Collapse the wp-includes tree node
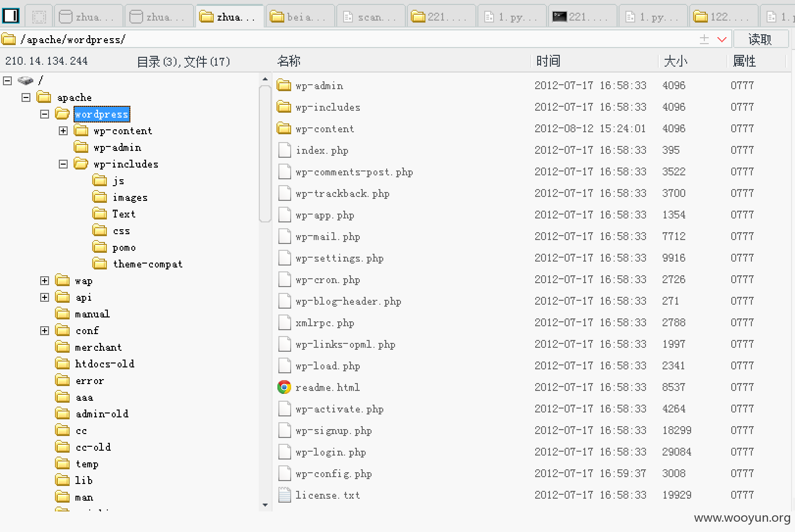 coord(63,164)
